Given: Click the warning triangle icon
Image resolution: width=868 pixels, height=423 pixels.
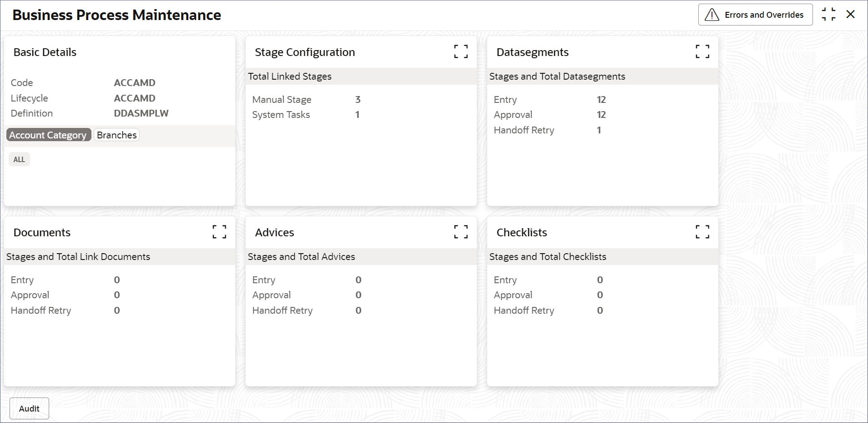Looking at the screenshot, I should point(712,15).
